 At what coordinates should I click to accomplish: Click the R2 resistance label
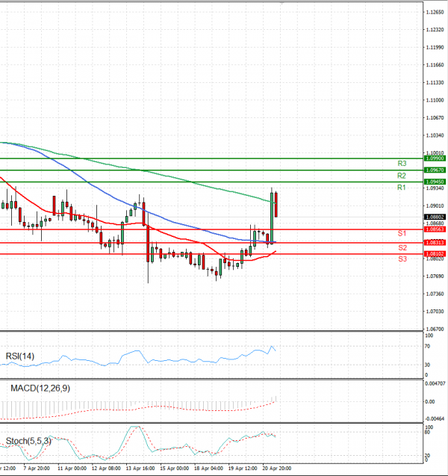401,176
